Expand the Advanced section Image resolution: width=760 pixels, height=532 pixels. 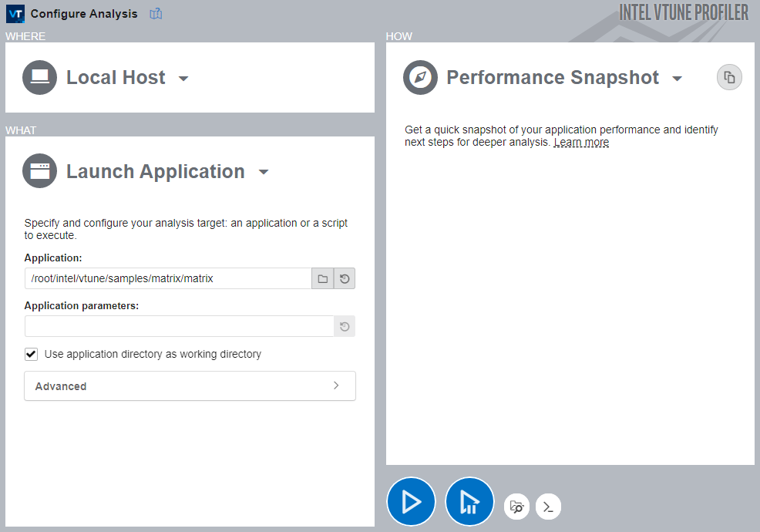190,386
